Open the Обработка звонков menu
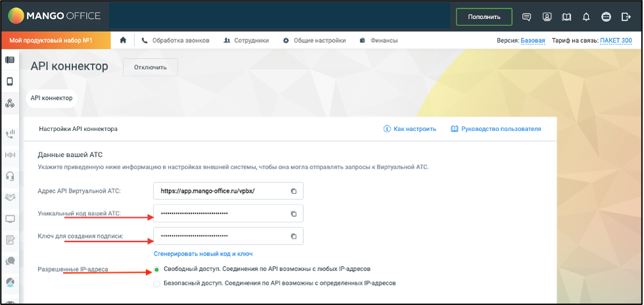The width and height of the screenshot is (644, 305). pos(176,41)
